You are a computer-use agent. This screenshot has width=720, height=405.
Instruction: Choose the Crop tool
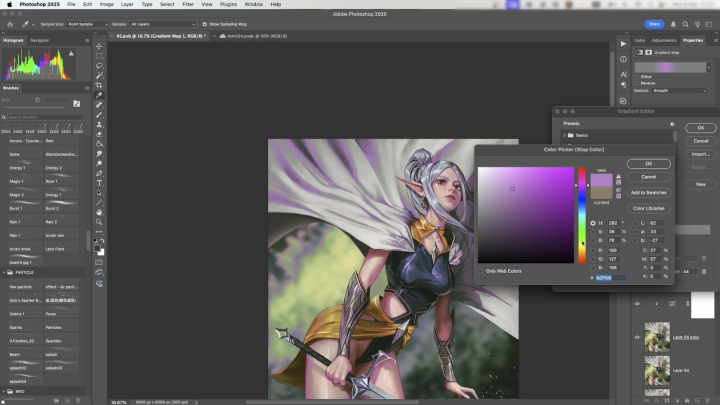pos(99,85)
